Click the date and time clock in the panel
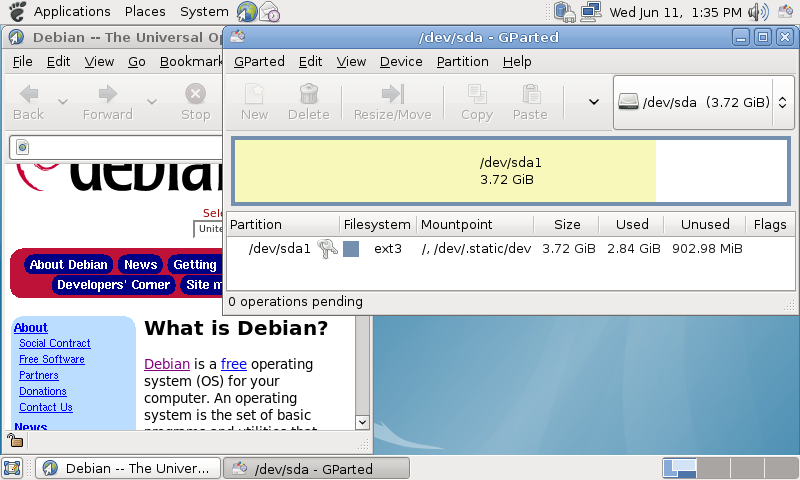 point(676,12)
